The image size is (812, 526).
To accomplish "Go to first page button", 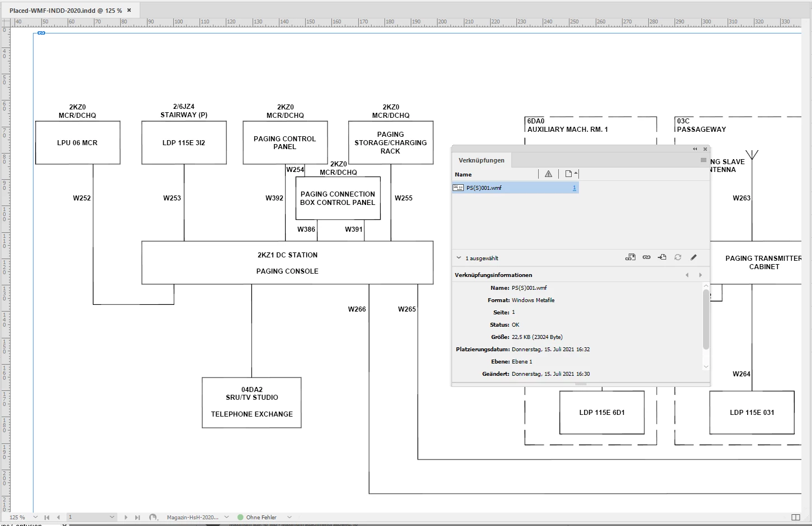I will [x=47, y=517].
